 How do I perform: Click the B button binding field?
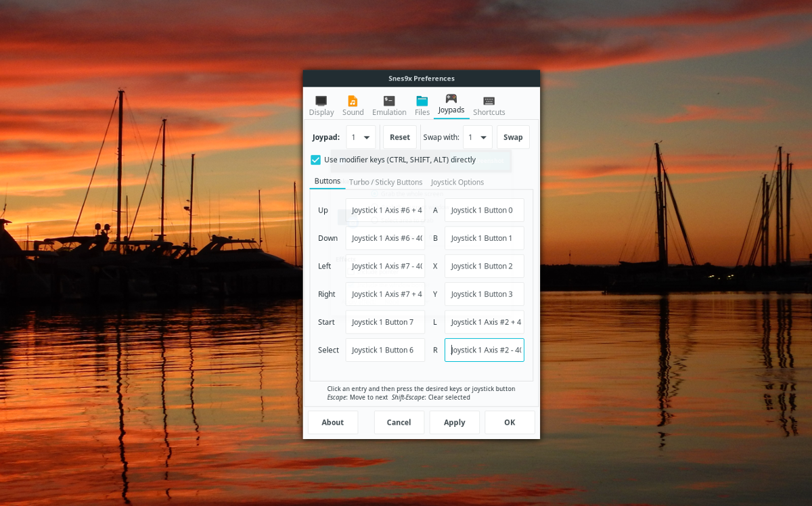[x=484, y=238]
